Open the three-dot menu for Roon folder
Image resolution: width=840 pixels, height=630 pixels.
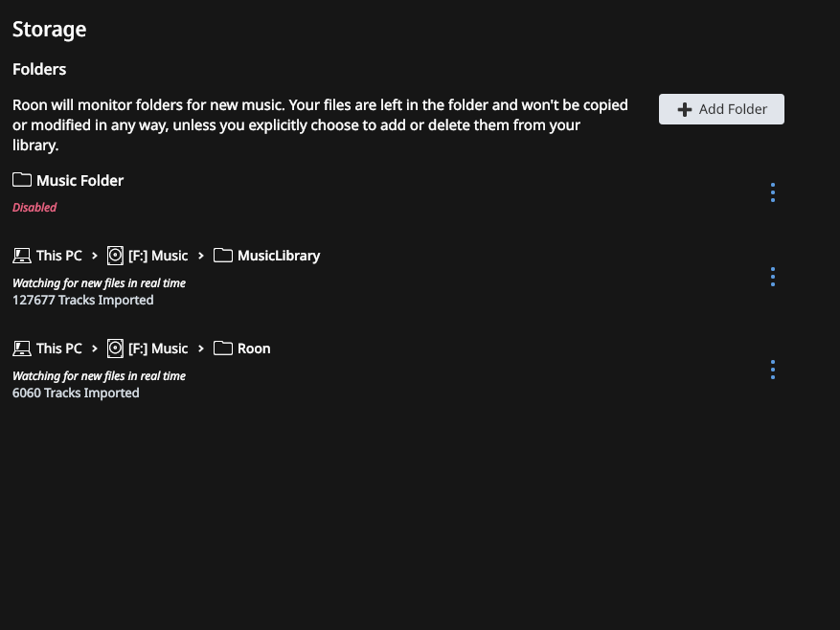773,370
